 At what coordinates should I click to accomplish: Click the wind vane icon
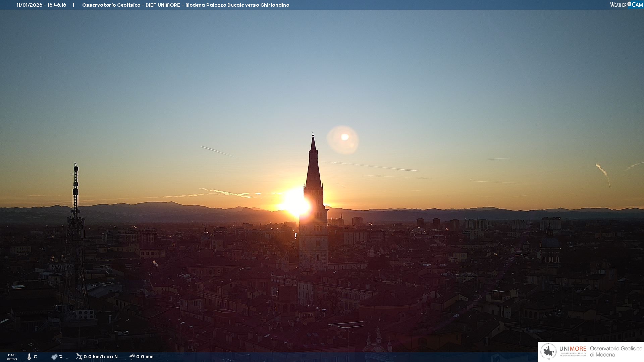79,357
